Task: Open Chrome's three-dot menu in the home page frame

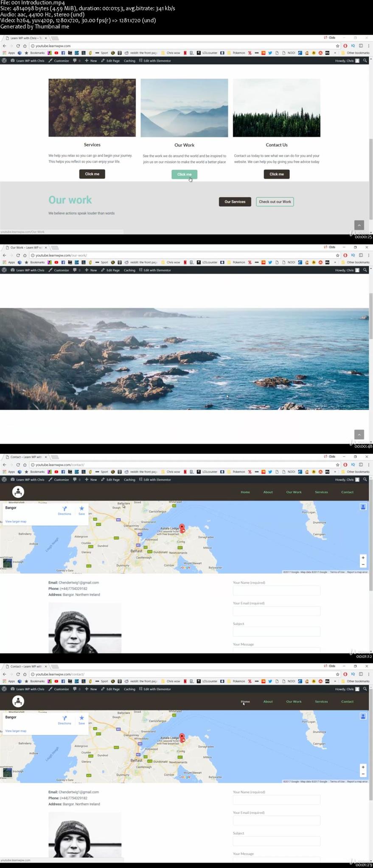Action: pyautogui.click(x=368, y=46)
